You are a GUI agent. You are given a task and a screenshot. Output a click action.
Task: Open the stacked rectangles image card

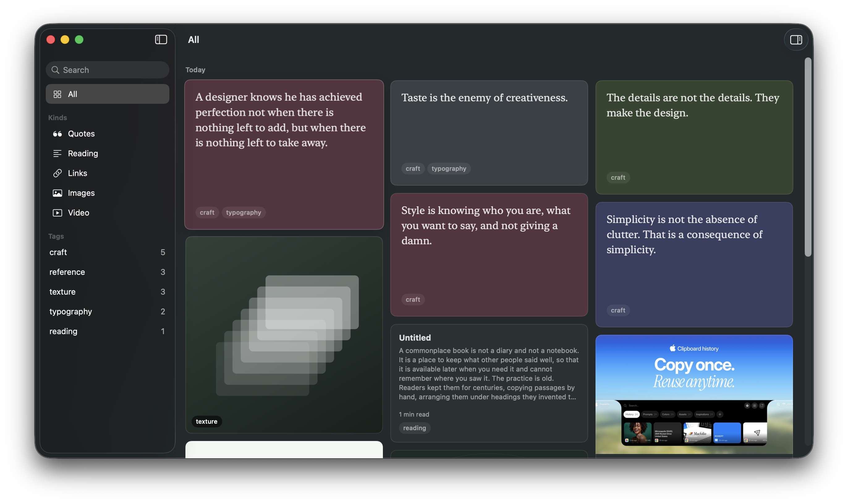pyautogui.click(x=284, y=335)
